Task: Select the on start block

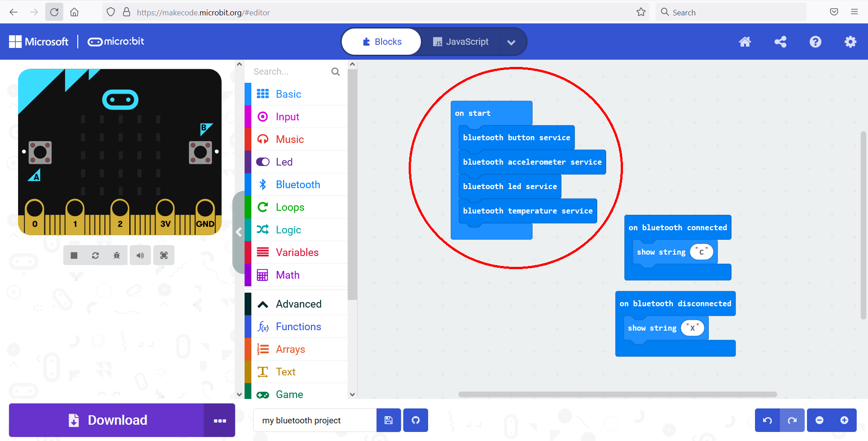Action: click(473, 113)
